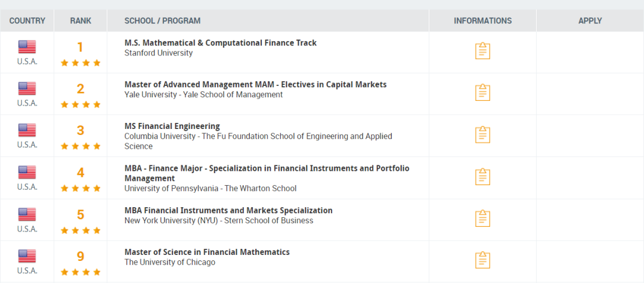Open the information sheet icon for NYU Stern

coord(482,218)
